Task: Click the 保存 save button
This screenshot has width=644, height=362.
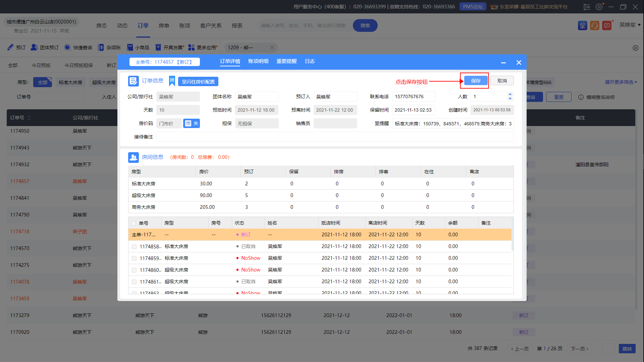Action: point(476,81)
